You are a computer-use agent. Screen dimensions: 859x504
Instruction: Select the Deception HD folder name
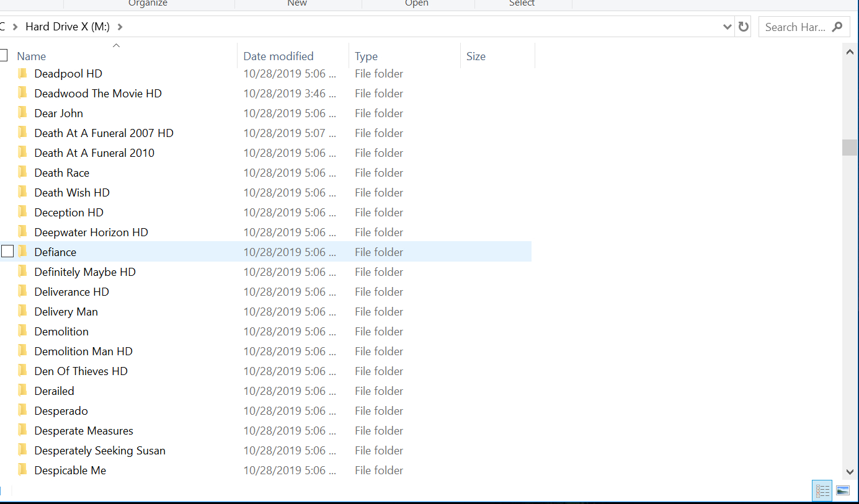point(69,213)
